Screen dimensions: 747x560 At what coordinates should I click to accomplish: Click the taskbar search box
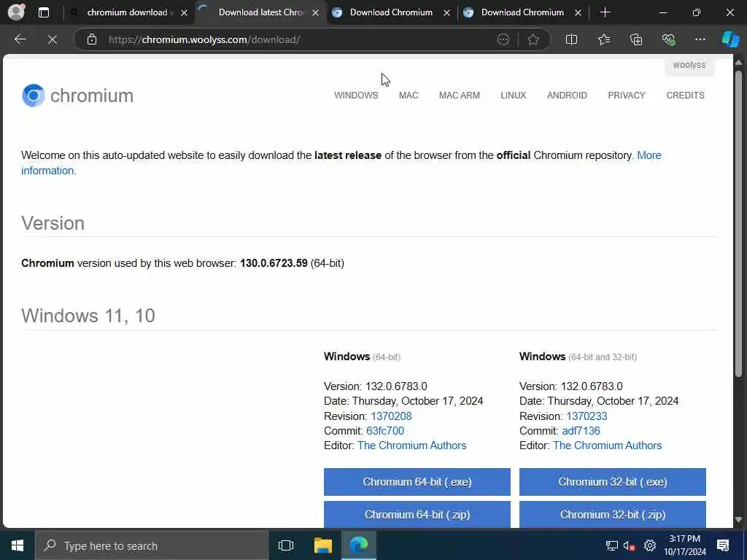click(152, 545)
